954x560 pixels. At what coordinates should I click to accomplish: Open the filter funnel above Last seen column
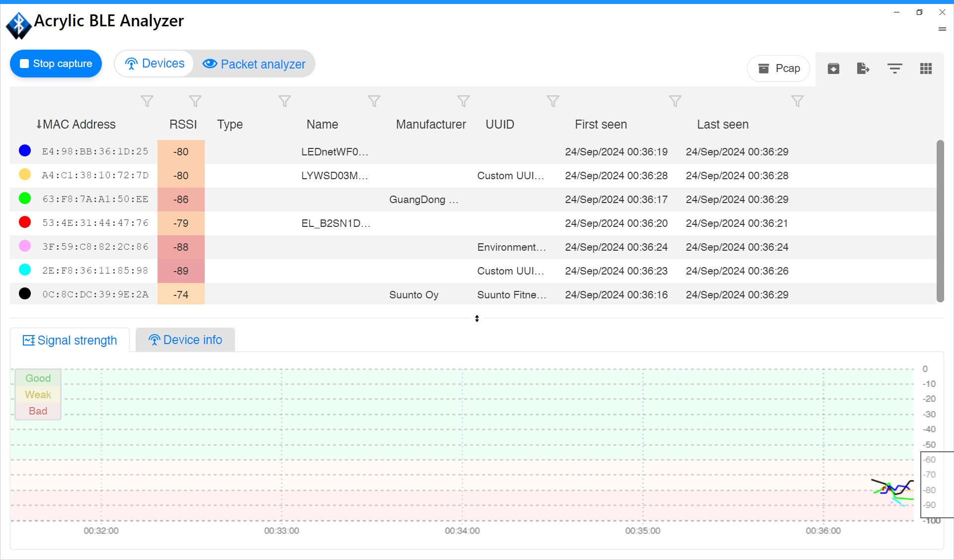pyautogui.click(x=797, y=101)
